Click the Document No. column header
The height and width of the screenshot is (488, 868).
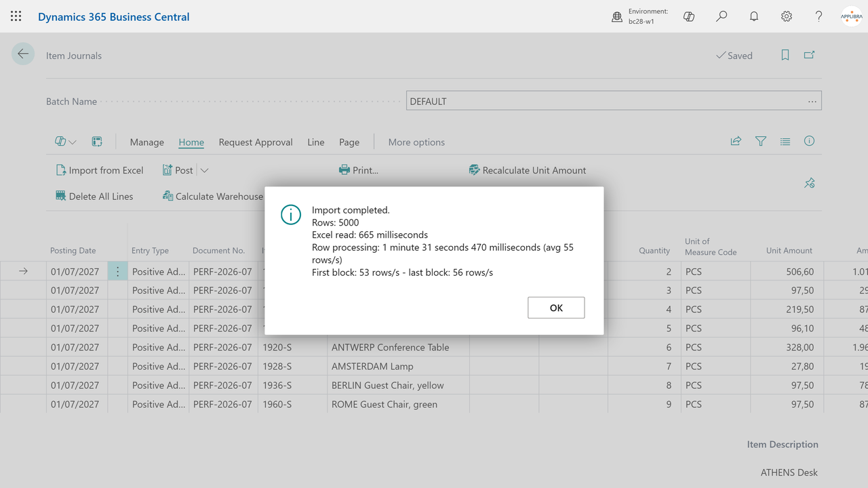click(218, 251)
